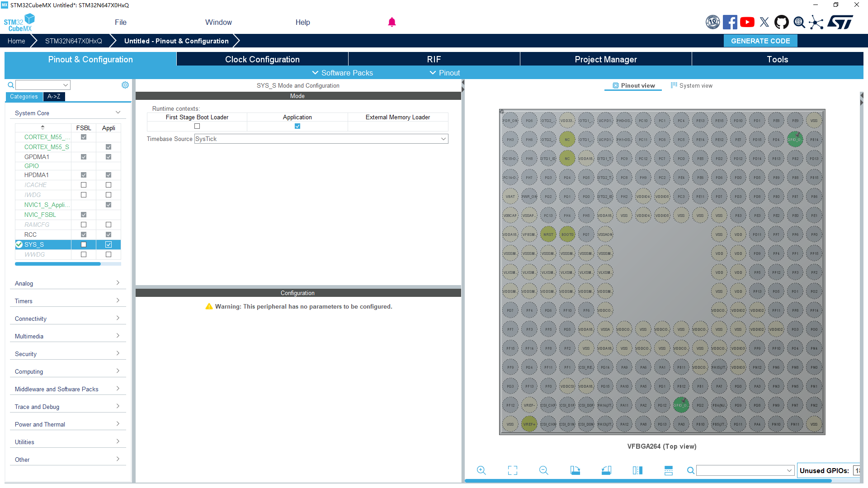The width and height of the screenshot is (868, 488).
Task: Toggle WWDG Appli checkbox
Action: [108, 254]
